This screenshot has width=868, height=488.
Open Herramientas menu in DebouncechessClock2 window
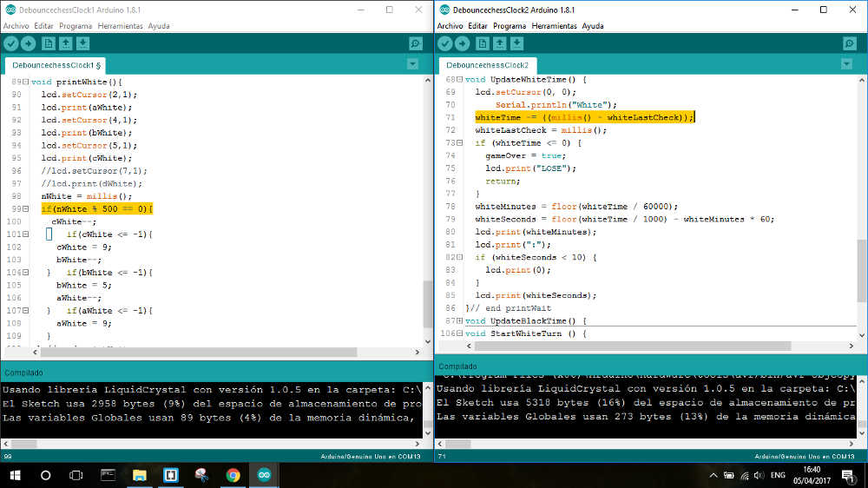pos(554,26)
